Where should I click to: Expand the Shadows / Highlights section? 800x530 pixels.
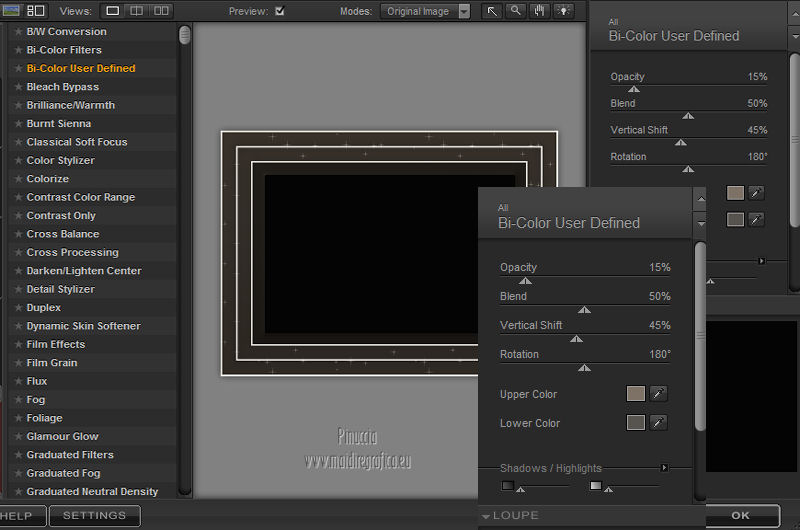tap(664, 468)
